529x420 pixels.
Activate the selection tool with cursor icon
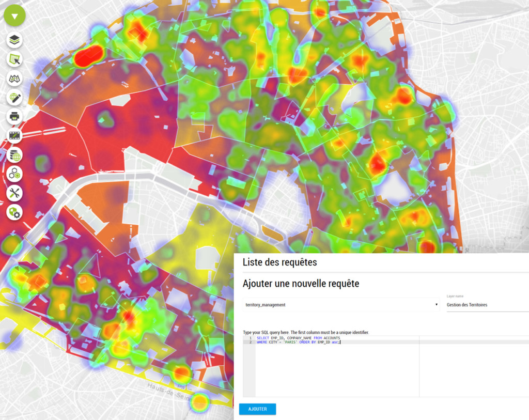coord(14,59)
